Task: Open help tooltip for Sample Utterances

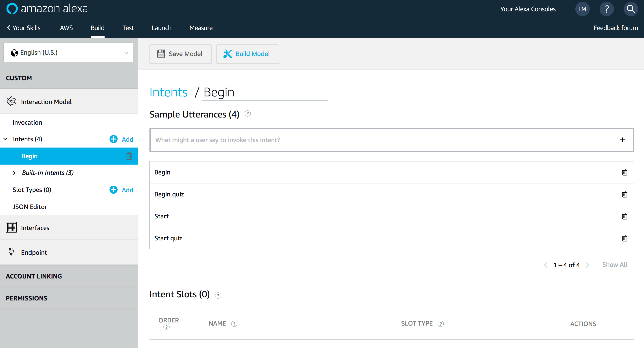Action: (x=248, y=114)
